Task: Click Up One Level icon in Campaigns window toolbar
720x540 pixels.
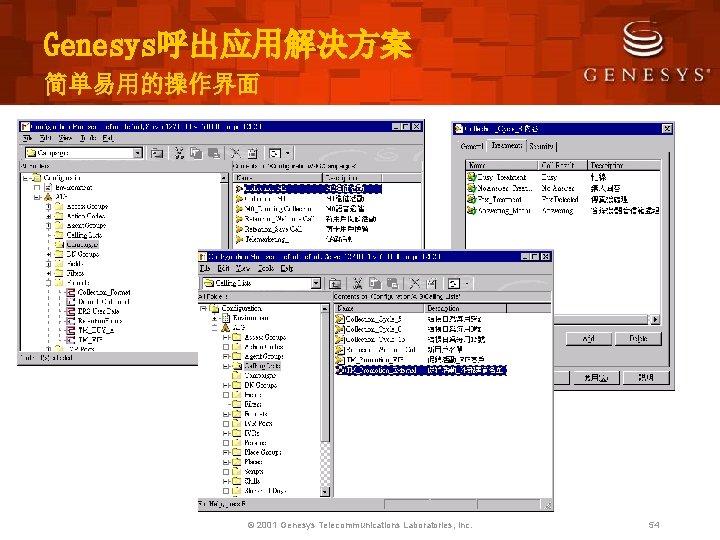Action: pyautogui.click(x=157, y=153)
